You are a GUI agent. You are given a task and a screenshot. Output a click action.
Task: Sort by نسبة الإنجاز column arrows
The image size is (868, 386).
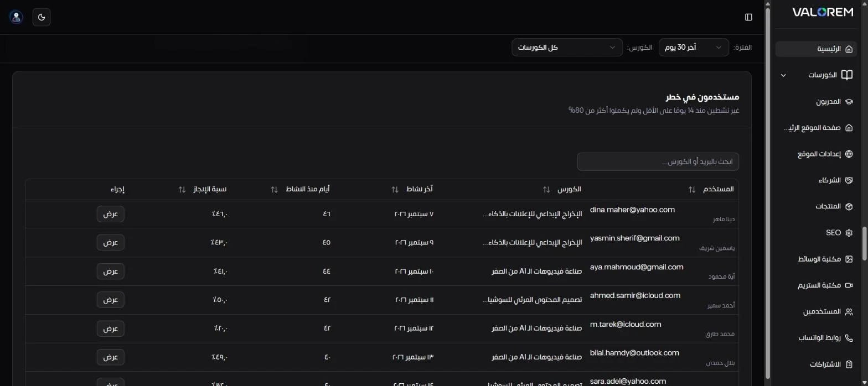click(182, 190)
